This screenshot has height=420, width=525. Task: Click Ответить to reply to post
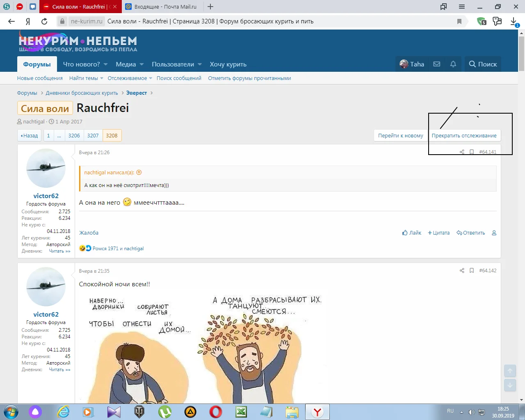click(x=471, y=233)
